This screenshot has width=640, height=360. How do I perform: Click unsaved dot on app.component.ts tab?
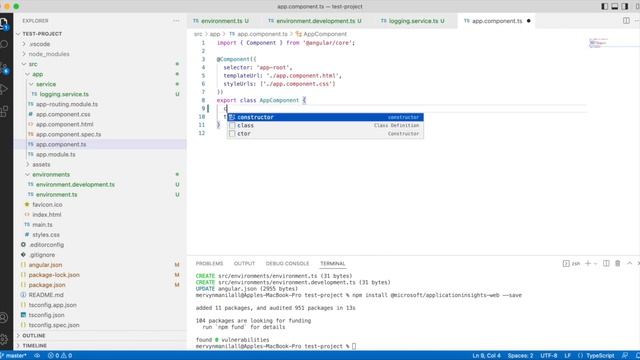[529, 21]
